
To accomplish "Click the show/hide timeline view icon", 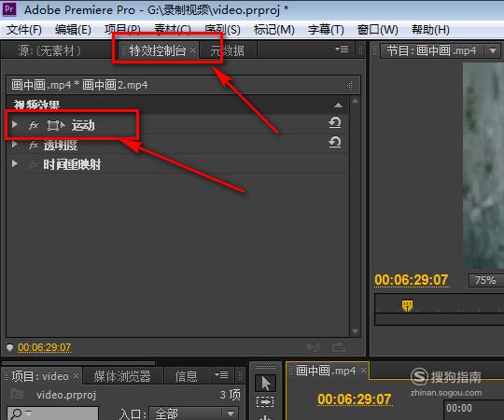I will pos(350,85).
